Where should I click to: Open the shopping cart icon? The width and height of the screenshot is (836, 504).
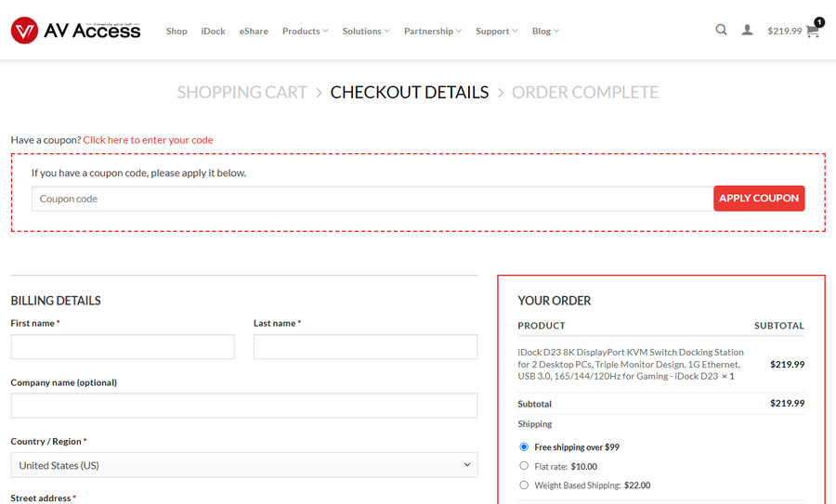[813, 31]
